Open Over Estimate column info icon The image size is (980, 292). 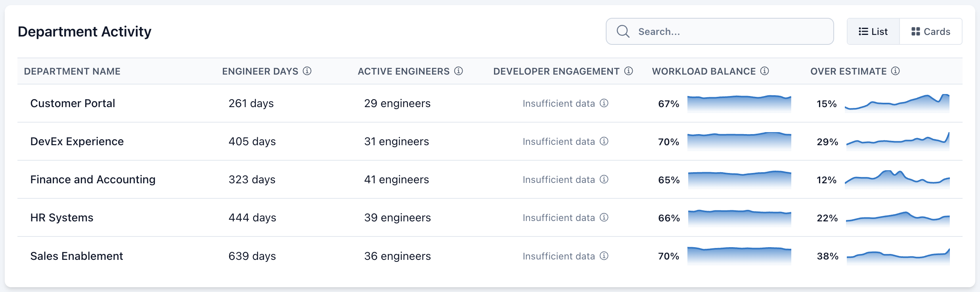coord(896,71)
